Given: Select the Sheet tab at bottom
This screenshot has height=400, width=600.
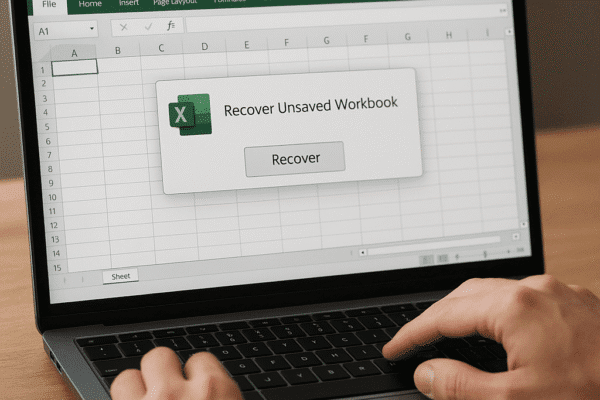Looking at the screenshot, I should point(120,275).
